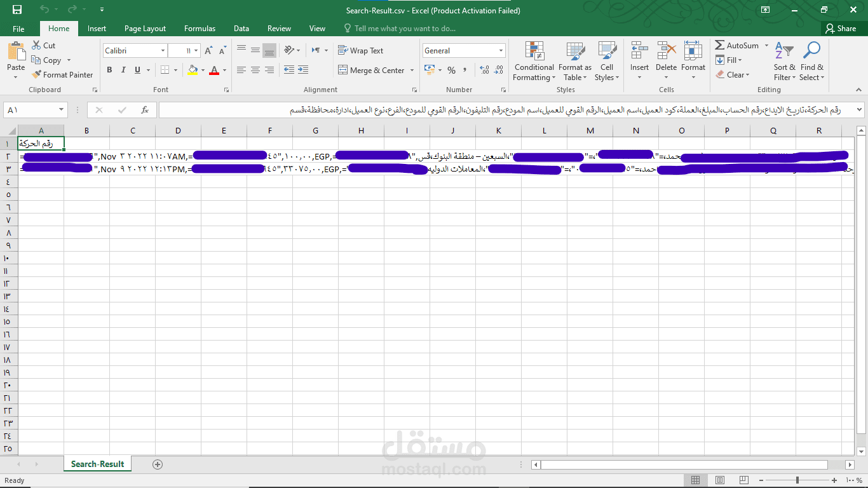Toggle Middle Align vertical alignment
Viewport: 868px width, 488px height.
pyautogui.click(x=255, y=50)
